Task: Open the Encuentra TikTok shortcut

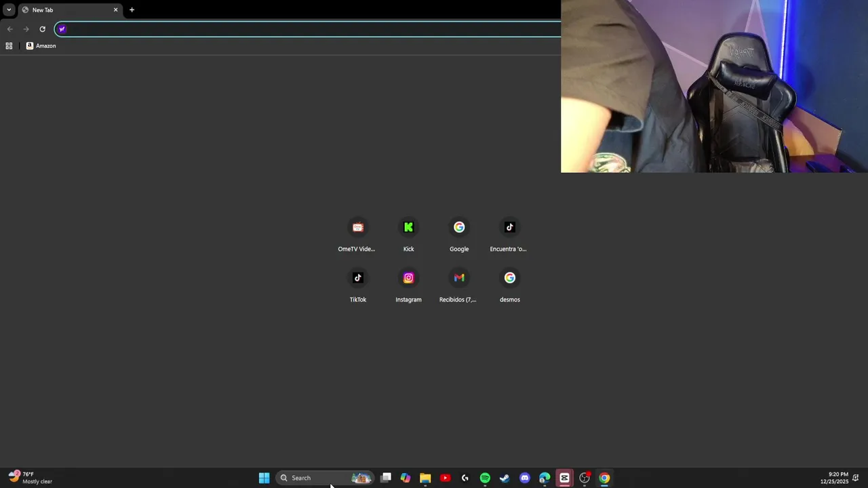Action: (509, 235)
